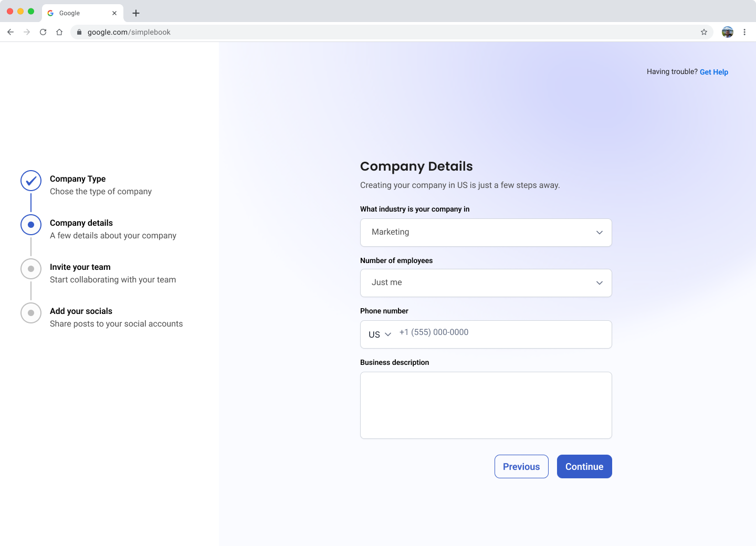Open the Company Type step label
This screenshot has height=546, width=756.
click(x=78, y=179)
